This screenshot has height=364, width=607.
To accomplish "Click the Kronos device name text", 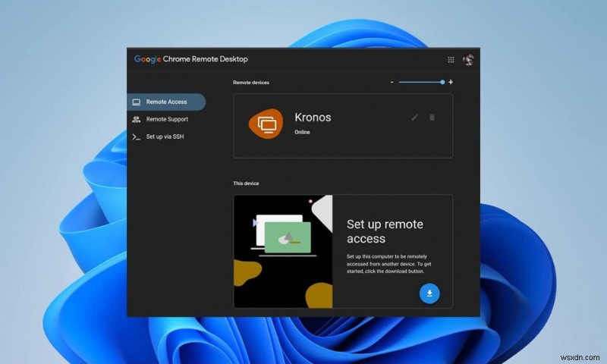I will click(313, 118).
